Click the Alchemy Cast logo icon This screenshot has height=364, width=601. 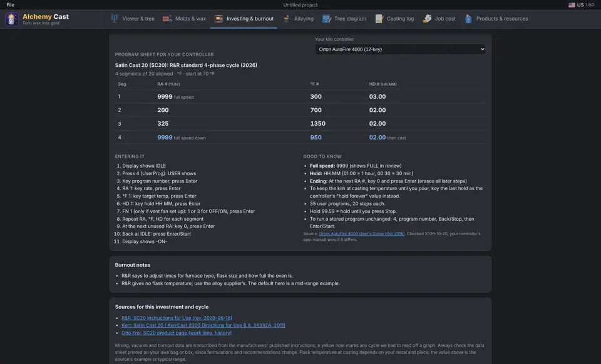point(11,19)
